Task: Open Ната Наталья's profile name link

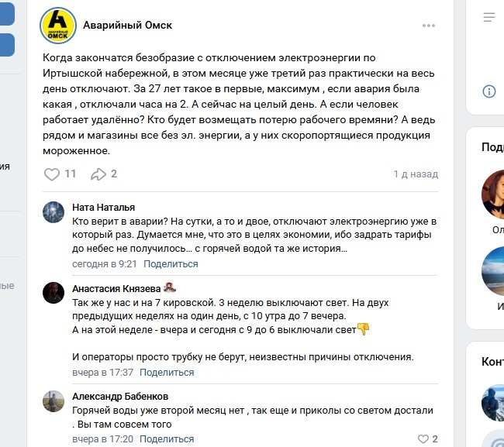Action: [x=103, y=208]
